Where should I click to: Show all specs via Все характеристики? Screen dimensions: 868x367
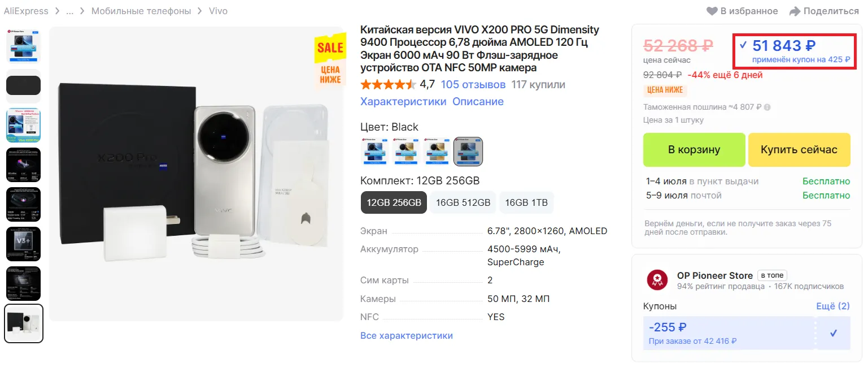coord(407,335)
